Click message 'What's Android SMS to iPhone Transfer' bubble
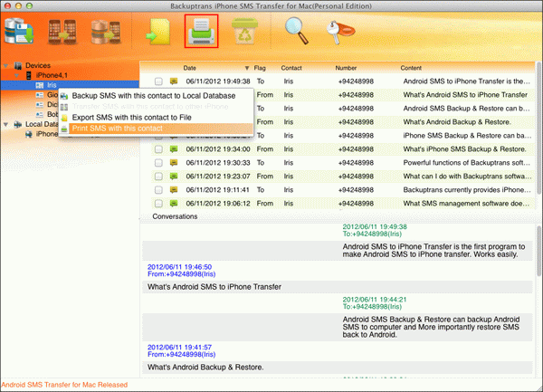 click(338, 287)
